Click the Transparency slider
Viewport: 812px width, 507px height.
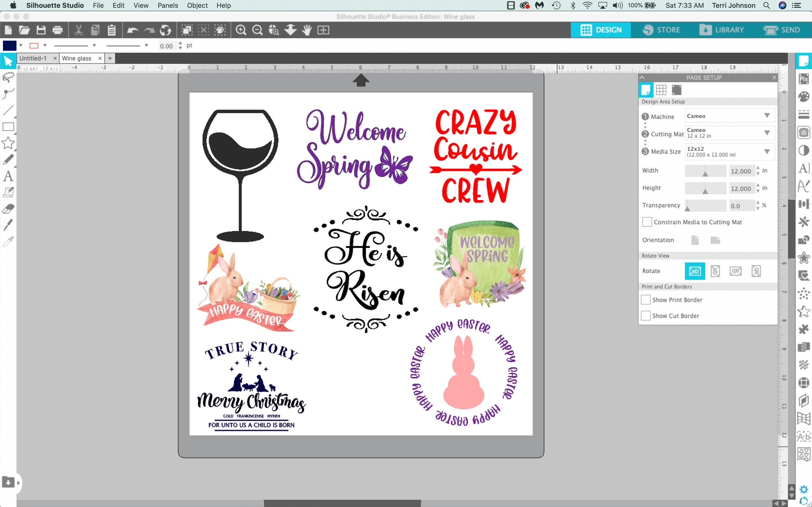point(705,205)
